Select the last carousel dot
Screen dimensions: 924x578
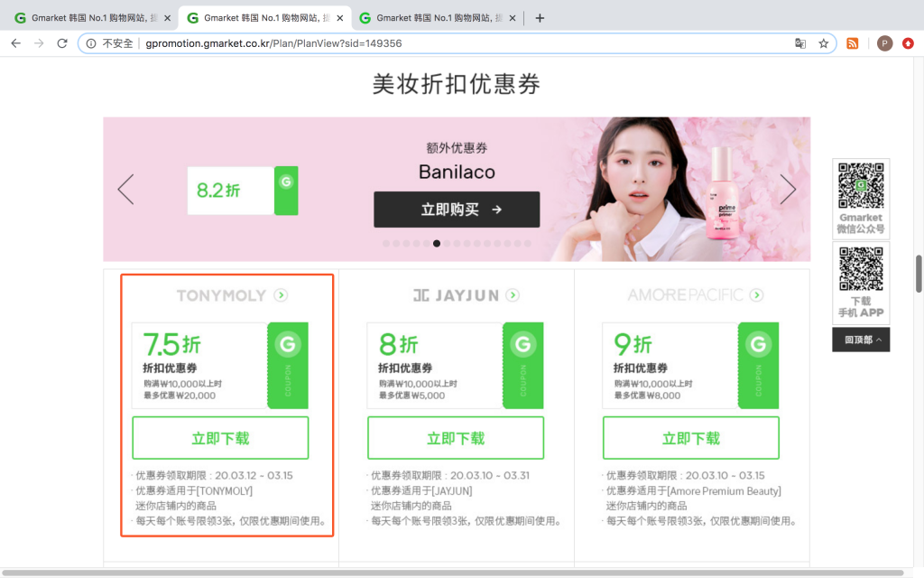click(528, 244)
